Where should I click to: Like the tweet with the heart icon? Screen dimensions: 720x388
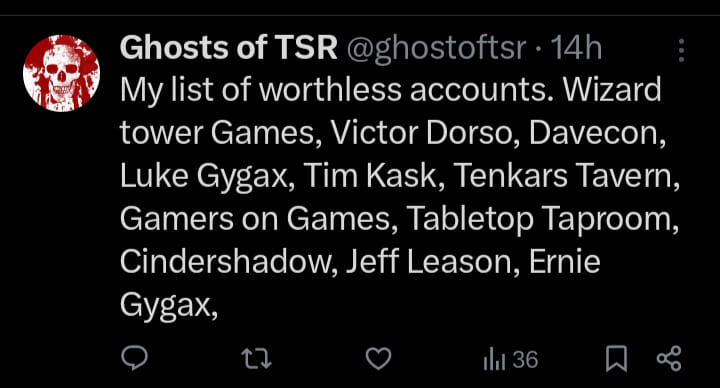click(378, 359)
